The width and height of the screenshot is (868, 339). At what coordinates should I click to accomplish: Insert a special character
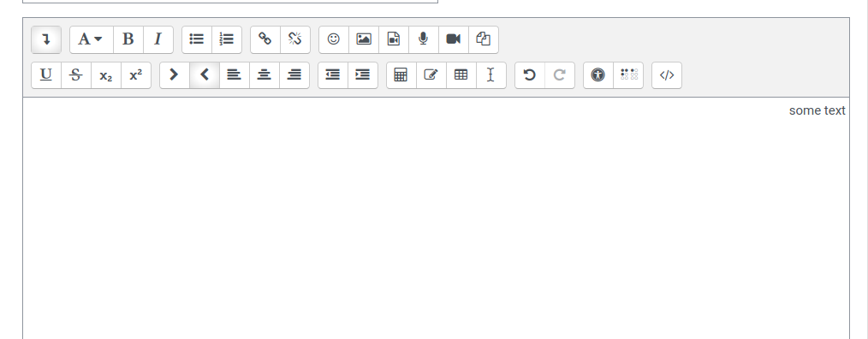(x=431, y=74)
